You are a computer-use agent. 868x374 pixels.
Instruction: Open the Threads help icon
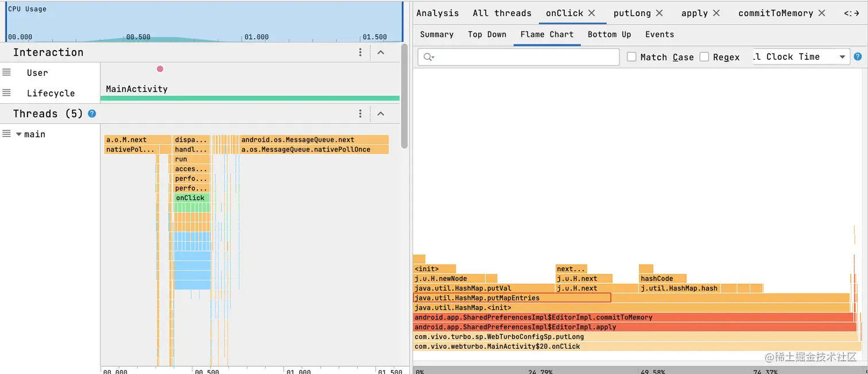(92, 114)
